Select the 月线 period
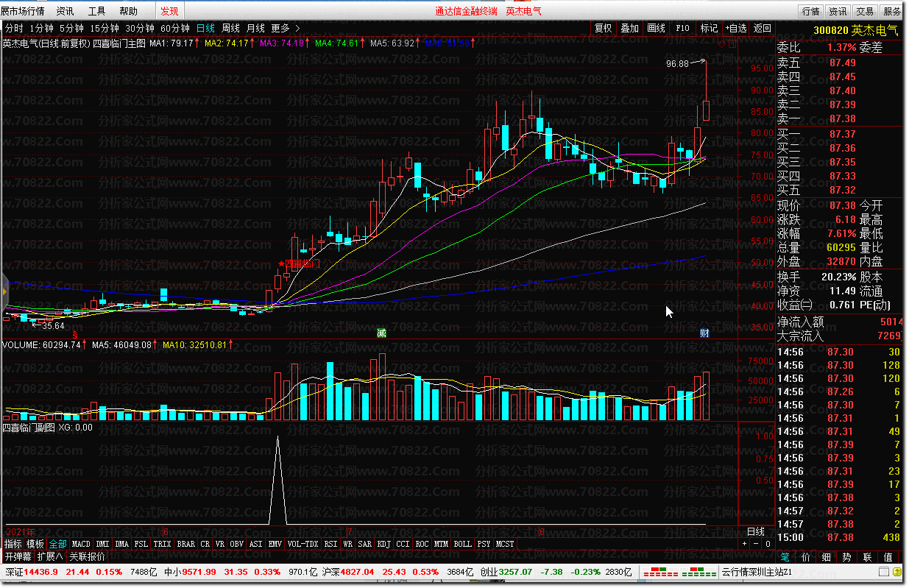This screenshot has height=588, width=909. [255, 29]
